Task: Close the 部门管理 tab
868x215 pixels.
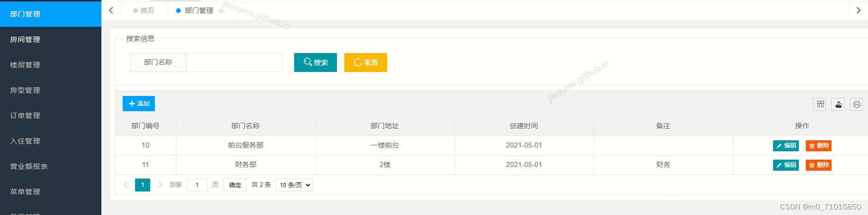Action: pos(221,11)
